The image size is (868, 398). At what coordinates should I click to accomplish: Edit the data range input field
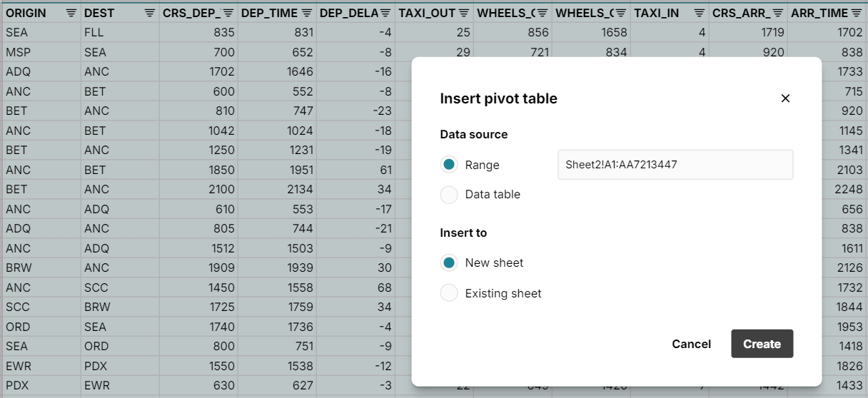pos(675,165)
